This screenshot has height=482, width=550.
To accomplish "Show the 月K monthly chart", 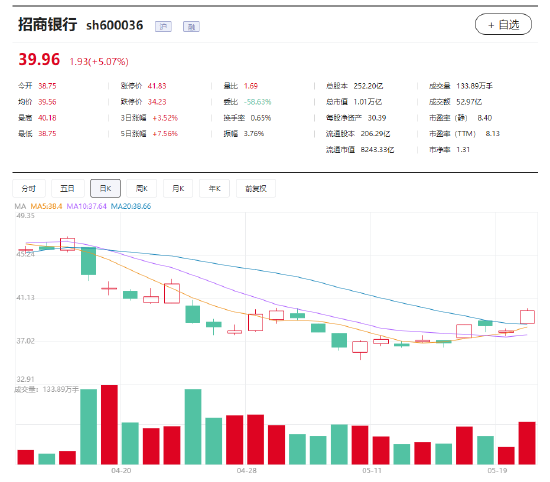I will pos(178,188).
